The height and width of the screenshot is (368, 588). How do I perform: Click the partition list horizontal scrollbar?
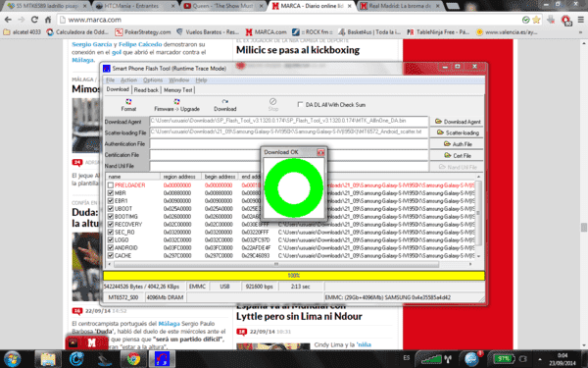coord(276,264)
